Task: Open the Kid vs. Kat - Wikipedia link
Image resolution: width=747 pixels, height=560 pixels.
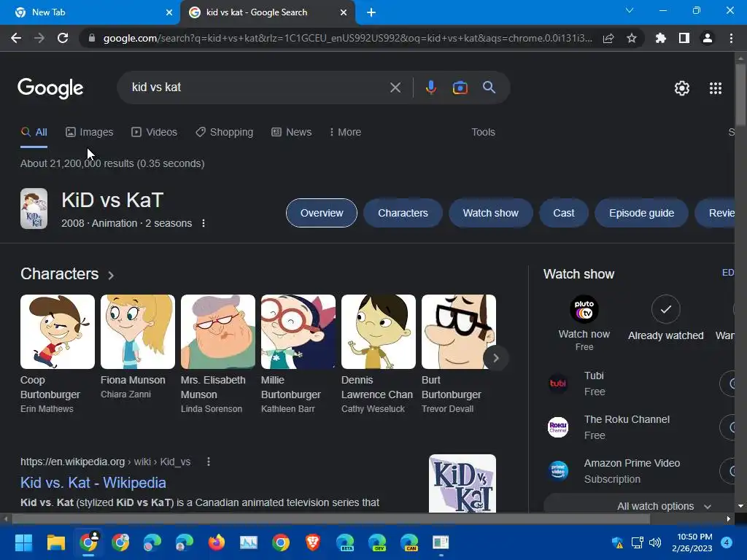Action: pyautogui.click(x=93, y=483)
